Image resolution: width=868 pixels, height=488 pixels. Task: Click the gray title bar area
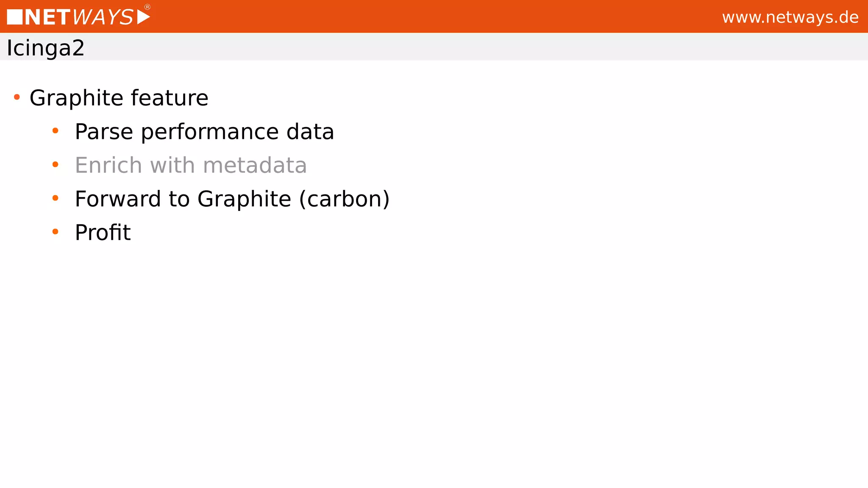pos(466,47)
